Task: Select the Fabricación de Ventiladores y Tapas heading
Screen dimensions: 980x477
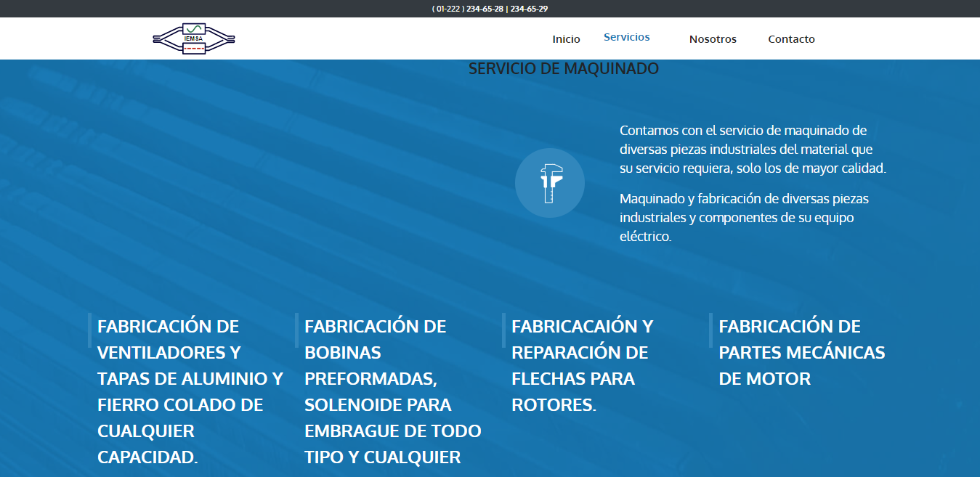Action: pyautogui.click(x=190, y=392)
